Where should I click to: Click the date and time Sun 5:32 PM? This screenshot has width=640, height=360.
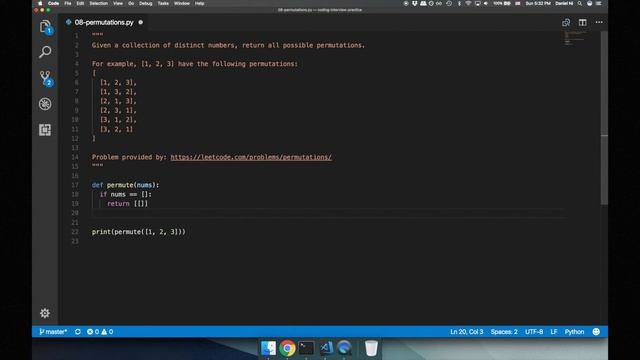[x=538, y=3]
